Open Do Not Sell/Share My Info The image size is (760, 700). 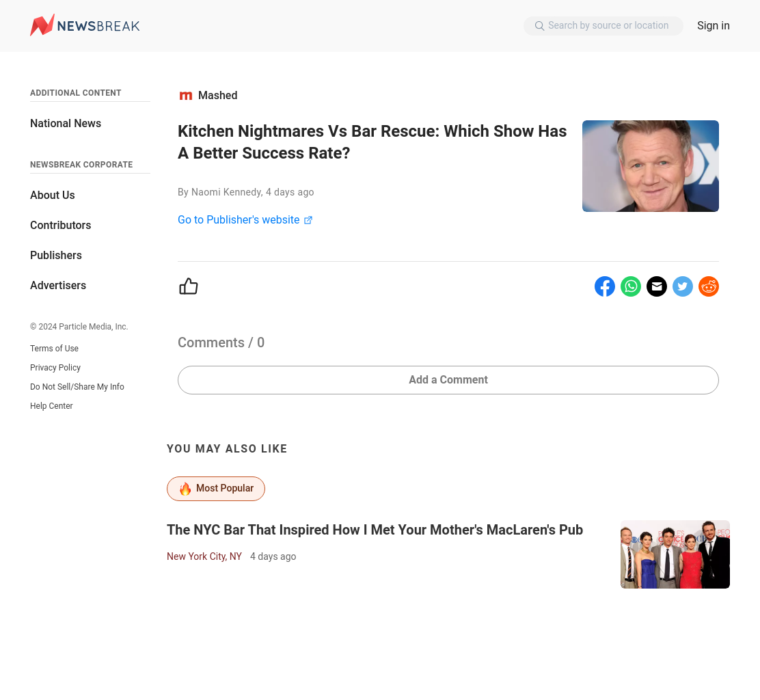(77, 387)
